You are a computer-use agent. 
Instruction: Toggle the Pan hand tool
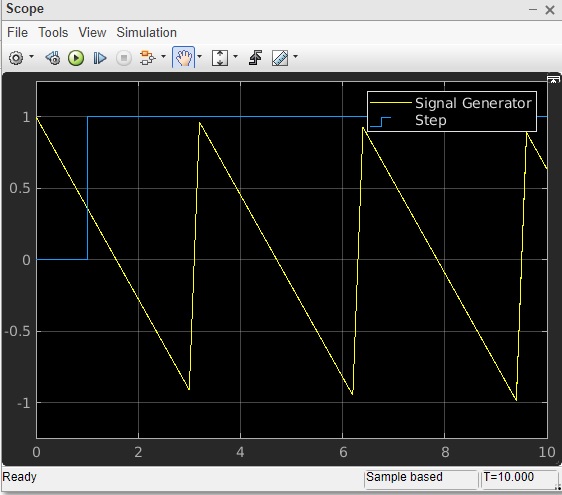[x=184, y=57]
